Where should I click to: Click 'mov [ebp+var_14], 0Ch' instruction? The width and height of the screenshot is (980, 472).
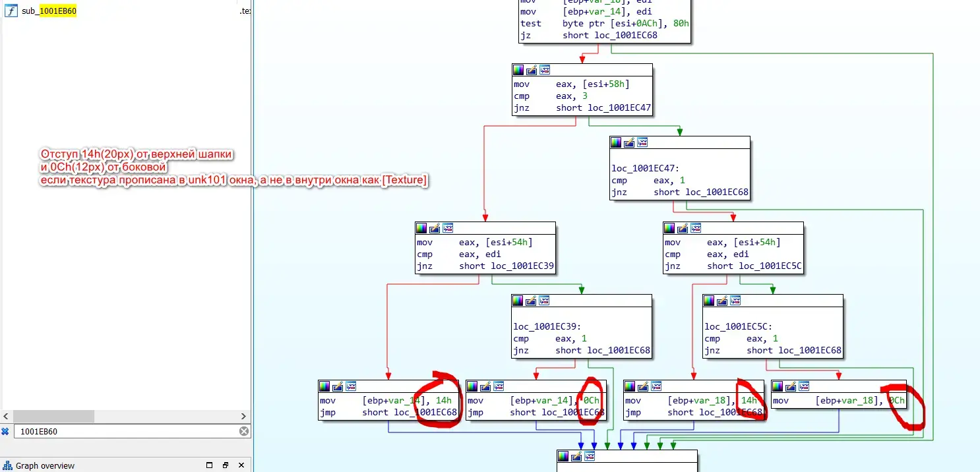[x=534, y=401]
